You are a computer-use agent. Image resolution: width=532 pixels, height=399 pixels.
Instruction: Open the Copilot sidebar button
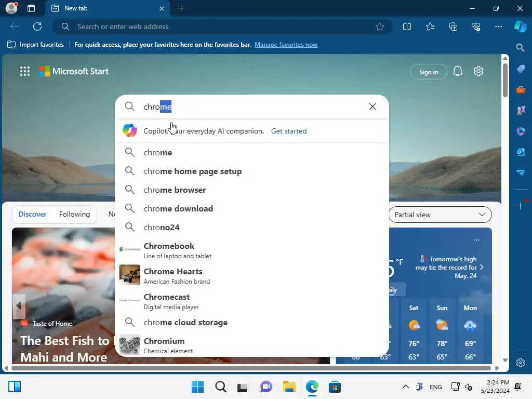tap(520, 26)
